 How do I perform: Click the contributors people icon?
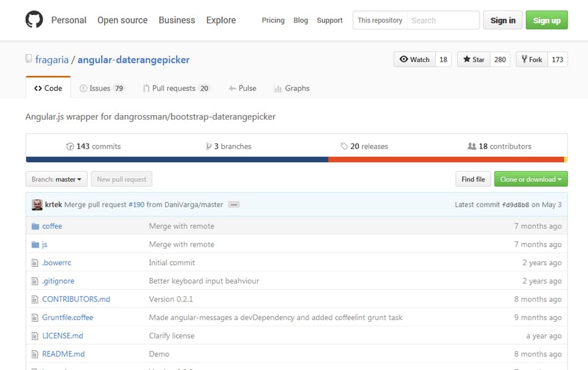tap(472, 146)
